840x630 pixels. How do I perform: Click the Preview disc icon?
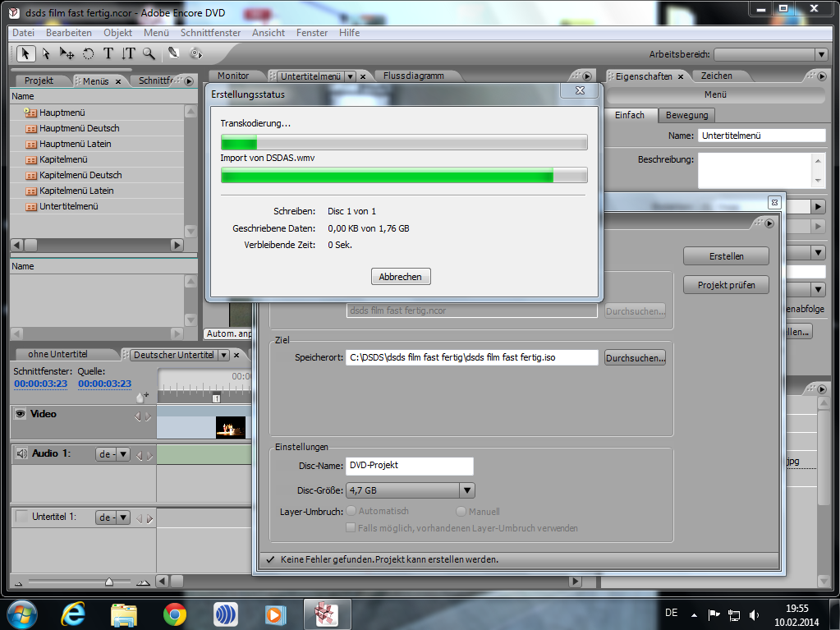coord(196,53)
